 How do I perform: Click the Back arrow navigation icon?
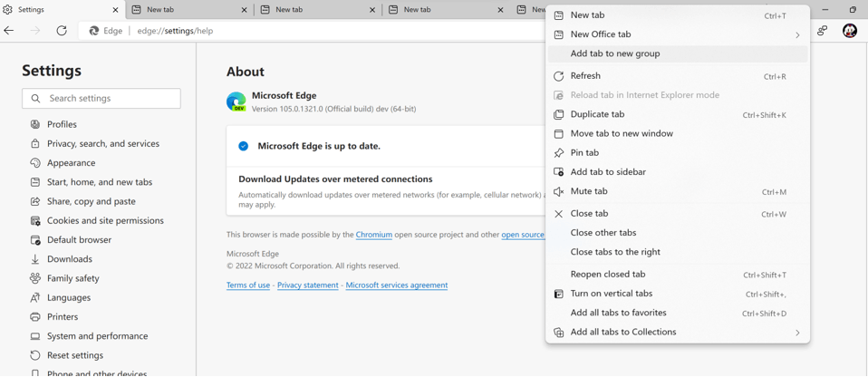click(10, 31)
